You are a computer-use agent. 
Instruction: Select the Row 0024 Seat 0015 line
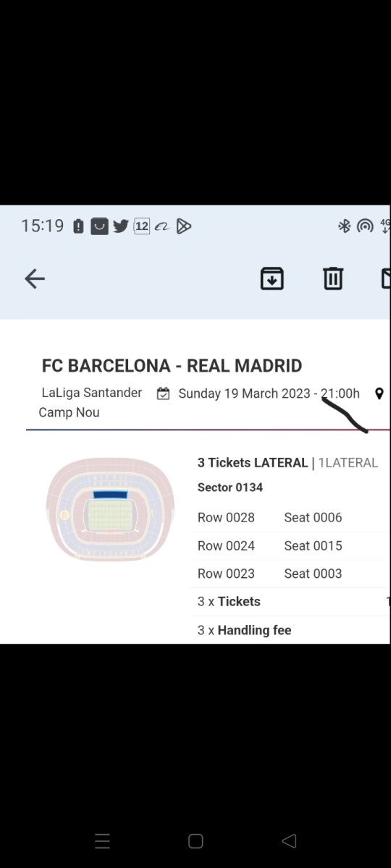(x=270, y=545)
